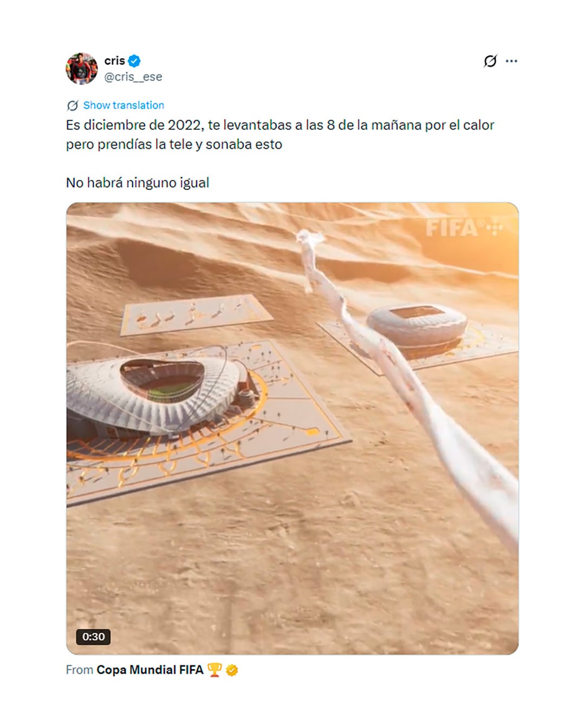Open cris profile avatar picture
The image size is (585, 728).
(x=81, y=69)
